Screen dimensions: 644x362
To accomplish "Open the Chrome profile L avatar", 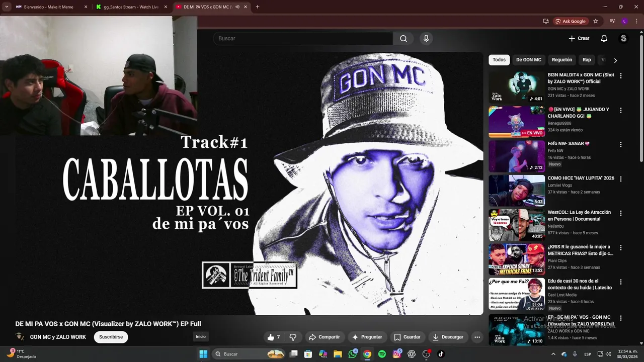I will [624, 21].
